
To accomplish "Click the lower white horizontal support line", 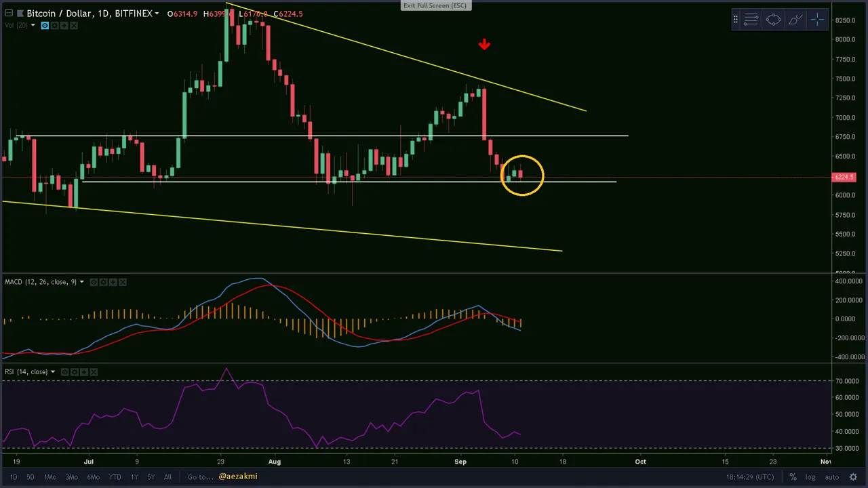I will click(x=349, y=182).
